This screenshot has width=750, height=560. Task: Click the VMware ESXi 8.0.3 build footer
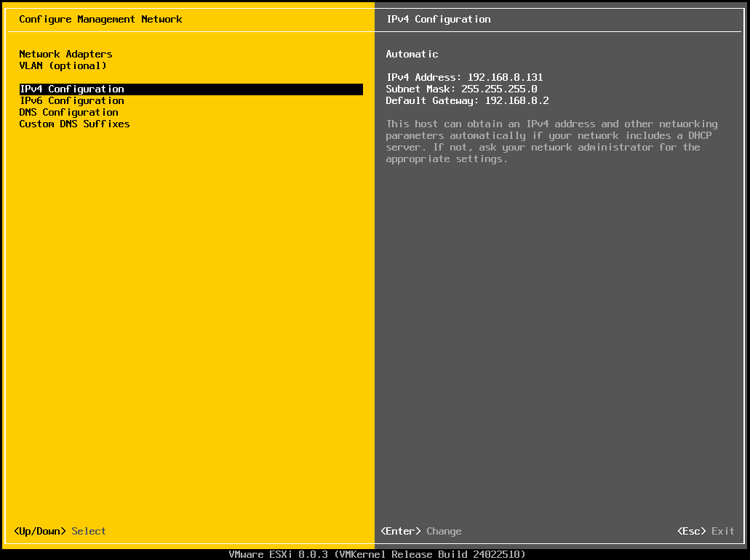coord(377,554)
